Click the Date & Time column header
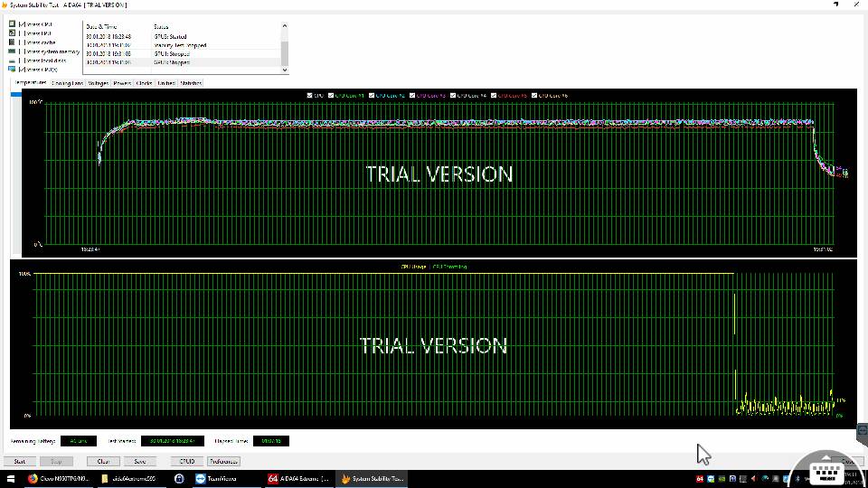Screen dimensions: 868x488 coord(118,26)
